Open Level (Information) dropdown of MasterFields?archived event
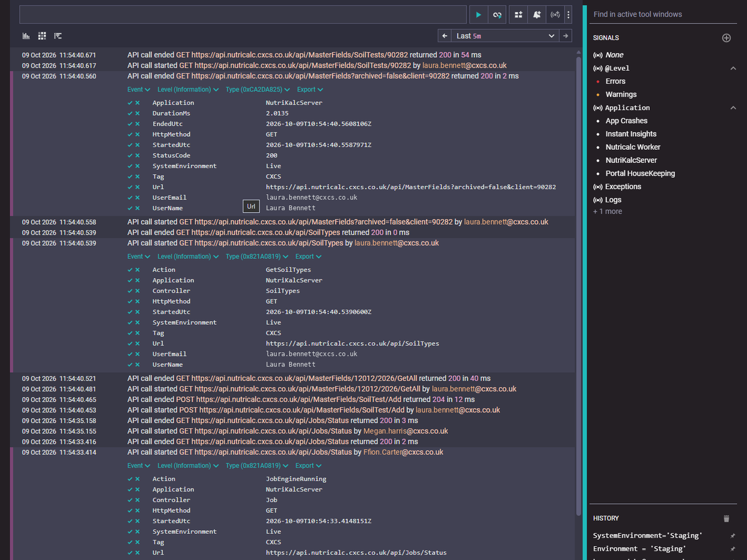The image size is (747, 560). (x=188, y=90)
